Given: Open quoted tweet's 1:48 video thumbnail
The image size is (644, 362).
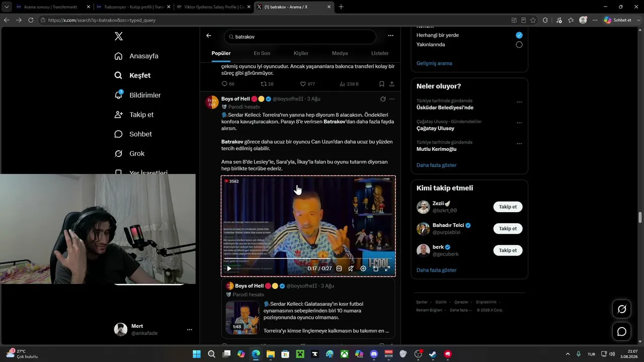Looking at the screenshot, I should click(243, 318).
